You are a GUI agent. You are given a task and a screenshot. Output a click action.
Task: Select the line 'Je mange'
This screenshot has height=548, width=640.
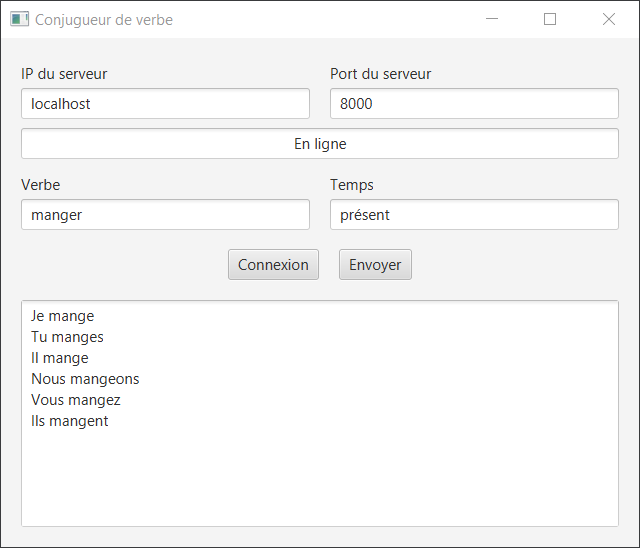62,316
